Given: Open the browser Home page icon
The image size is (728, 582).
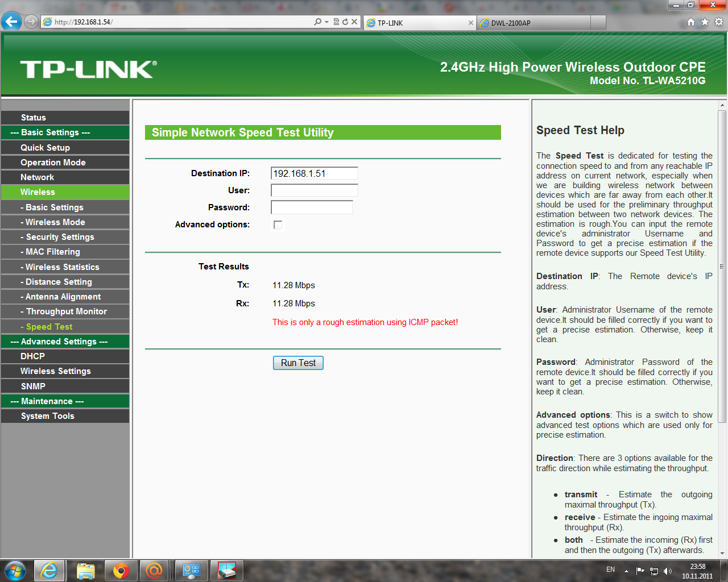Looking at the screenshot, I should (x=690, y=22).
